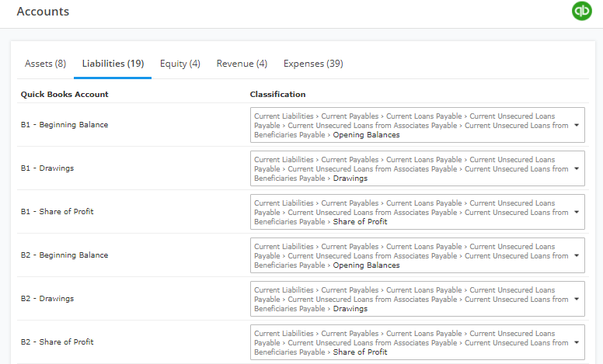Switch to the Assets (8) tab
This screenshot has width=603, height=364.
(45, 64)
